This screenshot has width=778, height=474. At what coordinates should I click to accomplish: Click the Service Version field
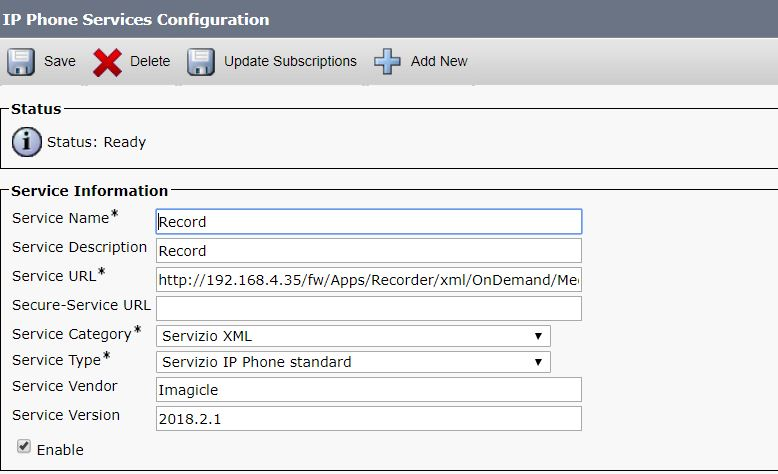(368, 419)
